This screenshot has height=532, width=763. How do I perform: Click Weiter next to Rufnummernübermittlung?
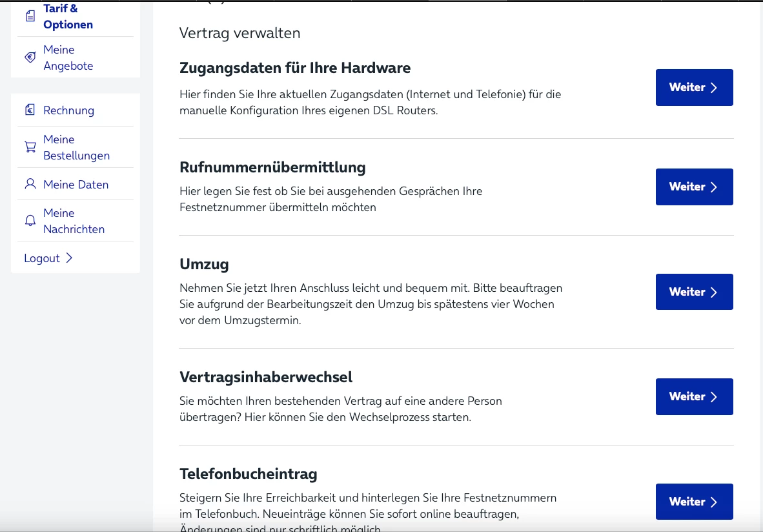point(694,187)
